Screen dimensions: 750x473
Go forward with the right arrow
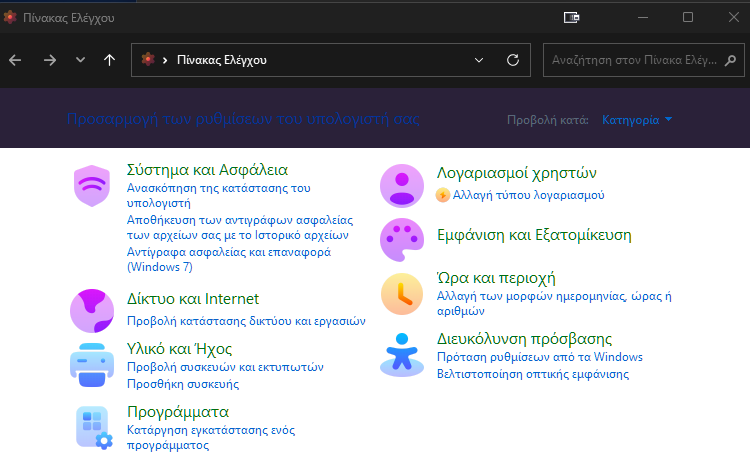tap(50, 60)
